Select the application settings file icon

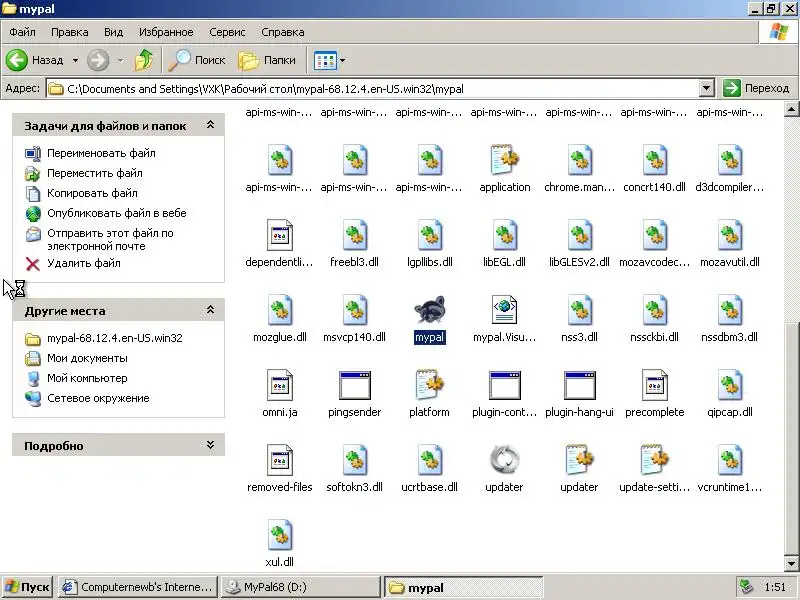[x=504, y=160]
